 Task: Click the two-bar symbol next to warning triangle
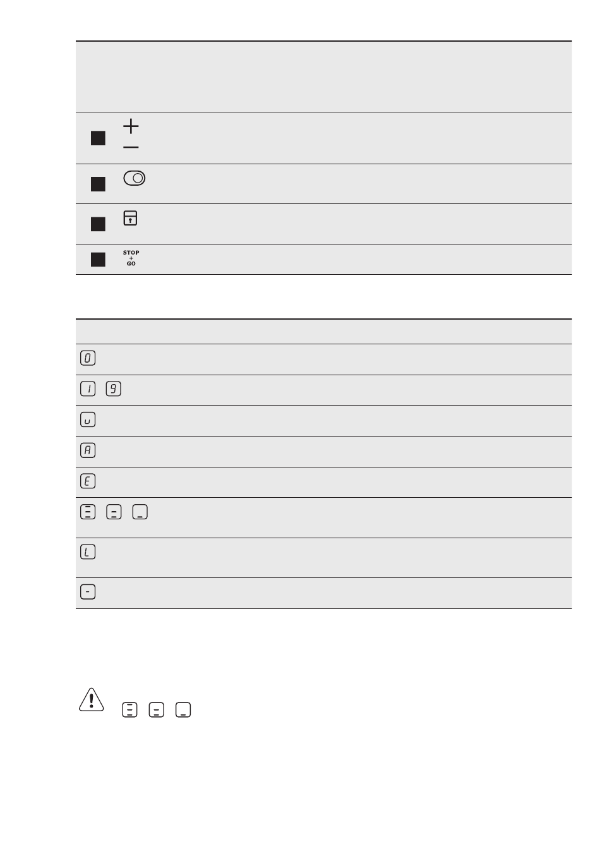(157, 709)
